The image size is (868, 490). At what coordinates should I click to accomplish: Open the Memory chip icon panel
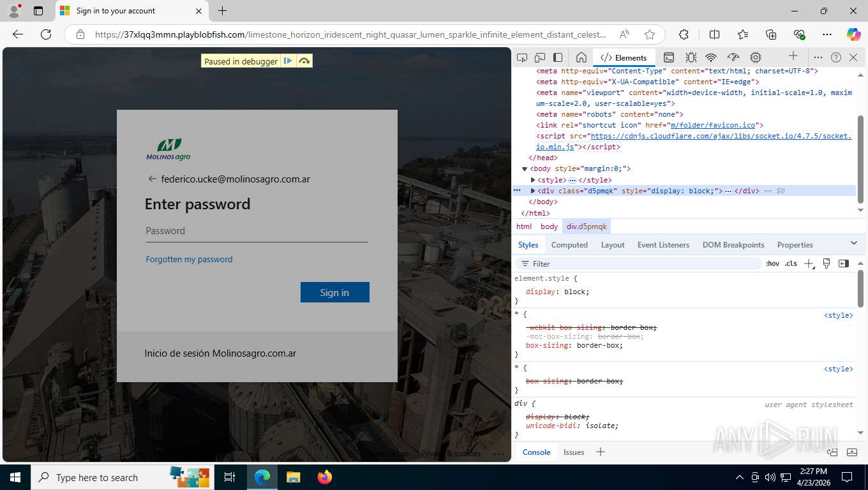756,57
